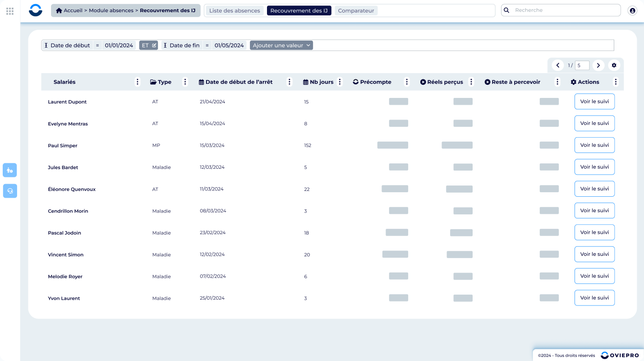Open Réels perçus column options menu
Screen dimensions: 644x361
click(x=471, y=82)
